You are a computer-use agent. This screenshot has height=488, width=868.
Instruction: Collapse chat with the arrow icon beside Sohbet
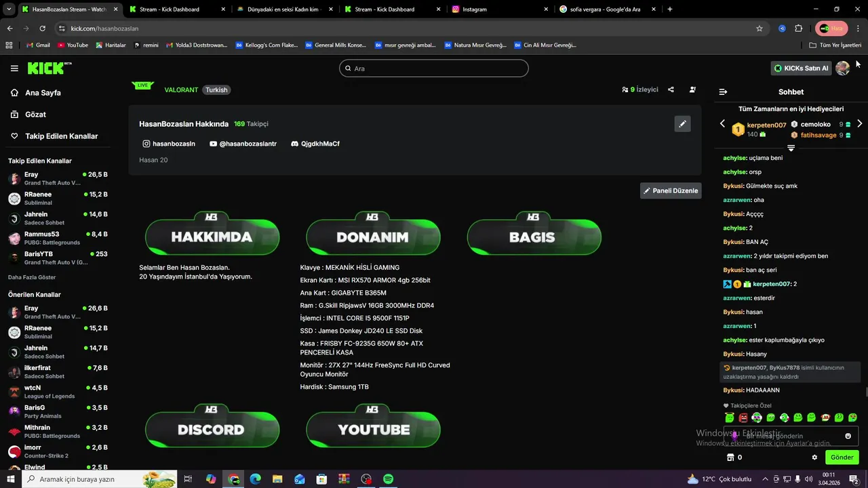point(723,91)
